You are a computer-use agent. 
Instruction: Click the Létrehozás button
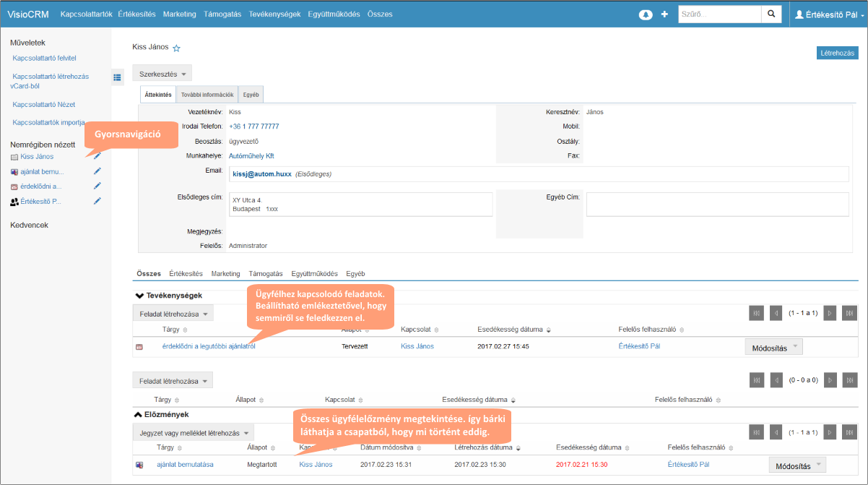coord(837,53)
